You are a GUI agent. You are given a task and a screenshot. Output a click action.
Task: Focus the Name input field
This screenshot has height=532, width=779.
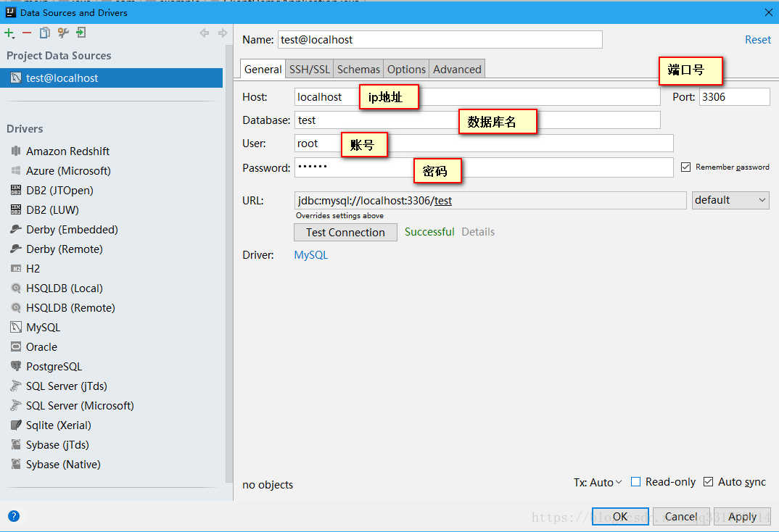point(440,40)
